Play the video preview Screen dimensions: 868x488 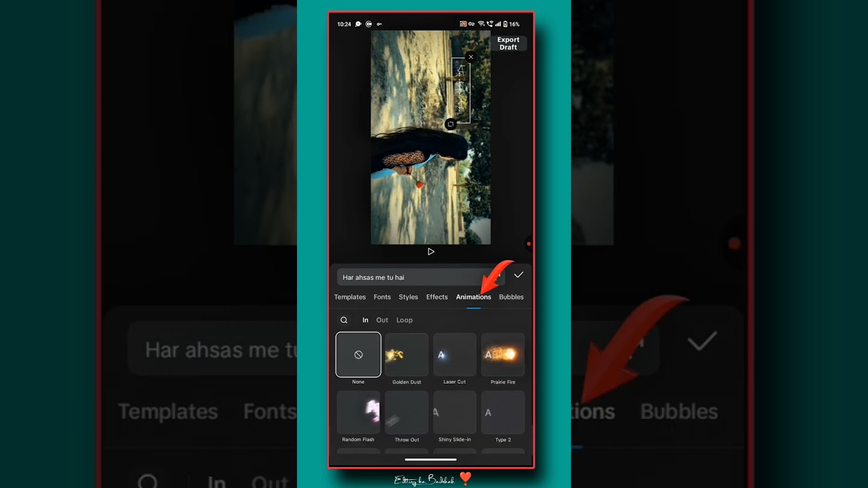tap(431, 251)
